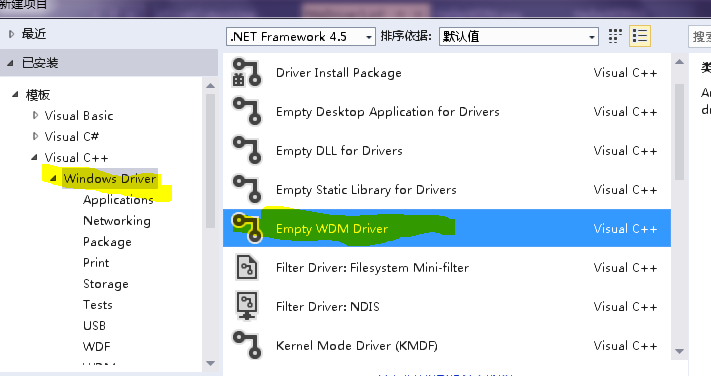
Task: Select the Kernel Mode Driver (KMDF) icon
Action: [x=247, y=346]
